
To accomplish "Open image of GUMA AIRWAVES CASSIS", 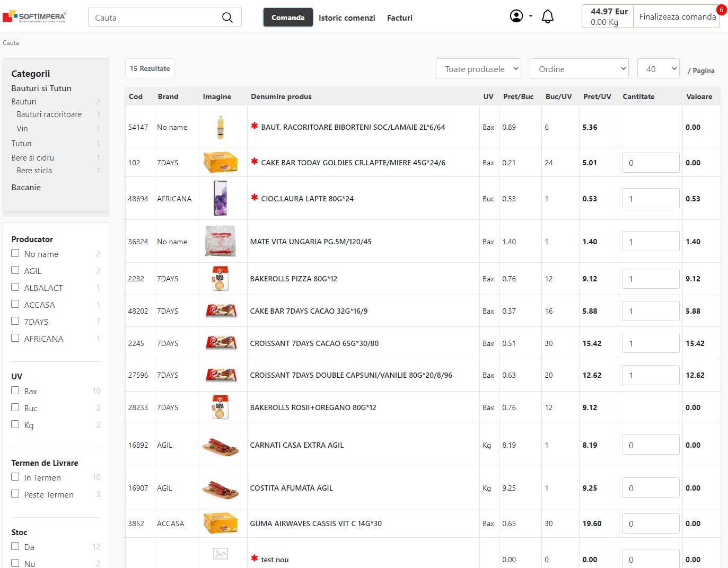I will (220, 523).
